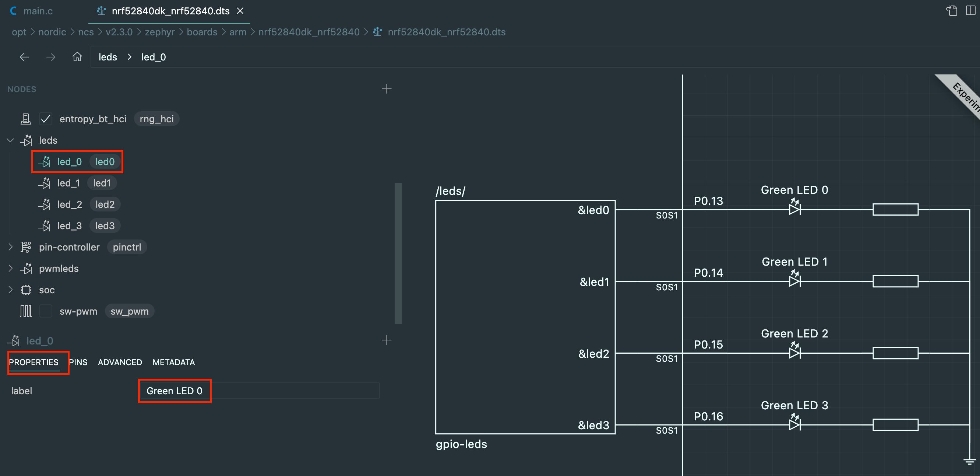Viewport: 980px width, 476px height.
Task: Uncheck the entropy_bt_hci checkbox
Action: 46,119
